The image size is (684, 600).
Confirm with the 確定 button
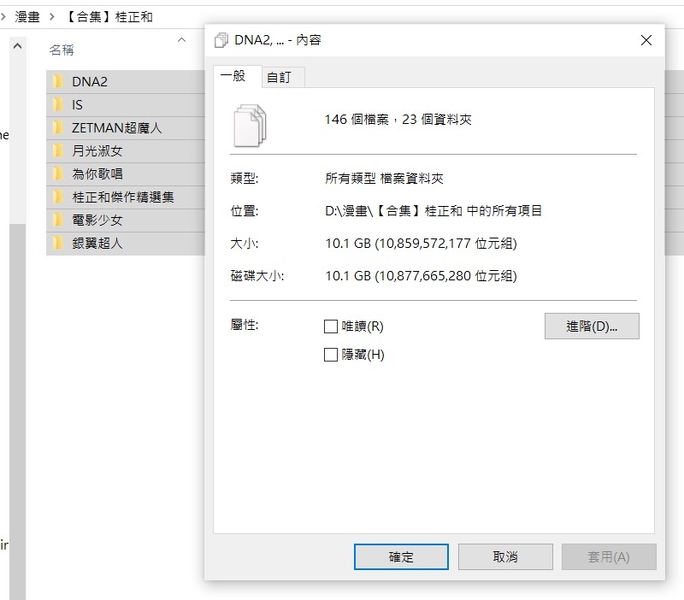click(401, 556)
